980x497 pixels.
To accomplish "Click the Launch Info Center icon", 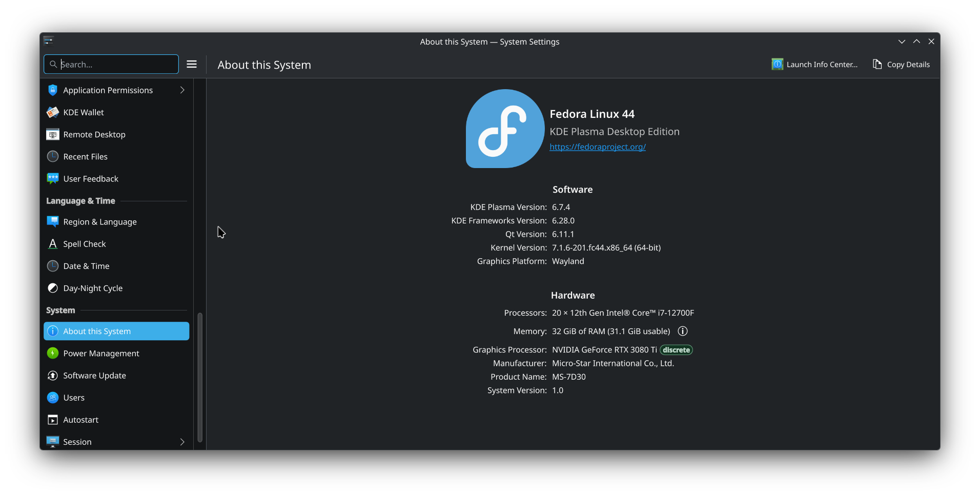I will coord(778,64).
